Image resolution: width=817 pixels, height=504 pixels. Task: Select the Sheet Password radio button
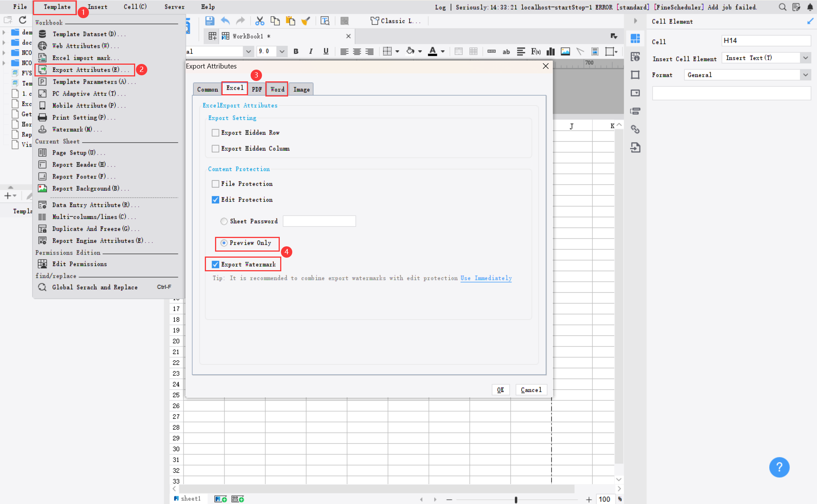[224, 221]
